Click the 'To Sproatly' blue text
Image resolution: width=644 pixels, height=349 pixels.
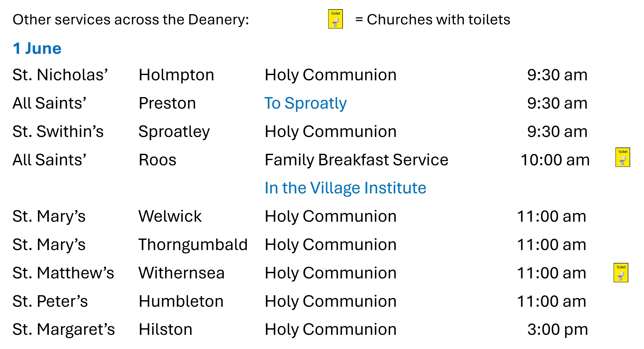pyautogui.click(x=306, y=104)
